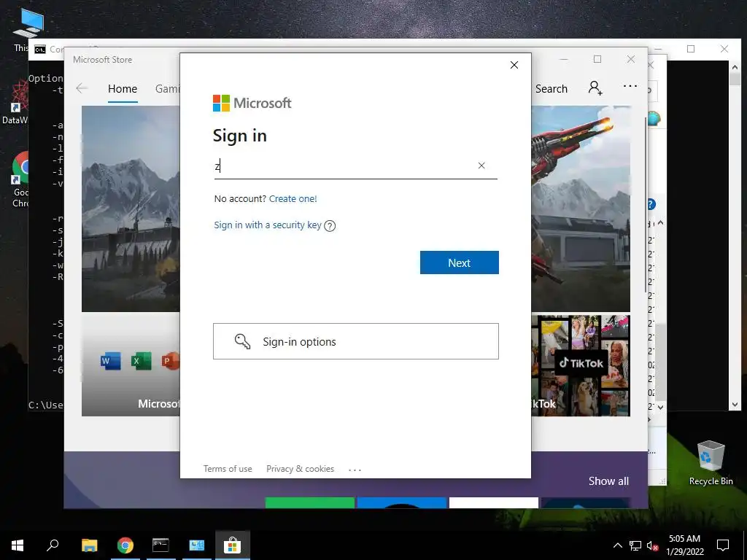Switch to the Home tab in Store
This screenshot has width=747, height=560.
[123, 88]
